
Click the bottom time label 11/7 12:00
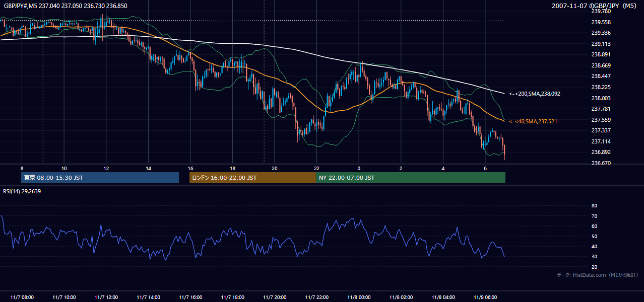[x=106, y=297]
